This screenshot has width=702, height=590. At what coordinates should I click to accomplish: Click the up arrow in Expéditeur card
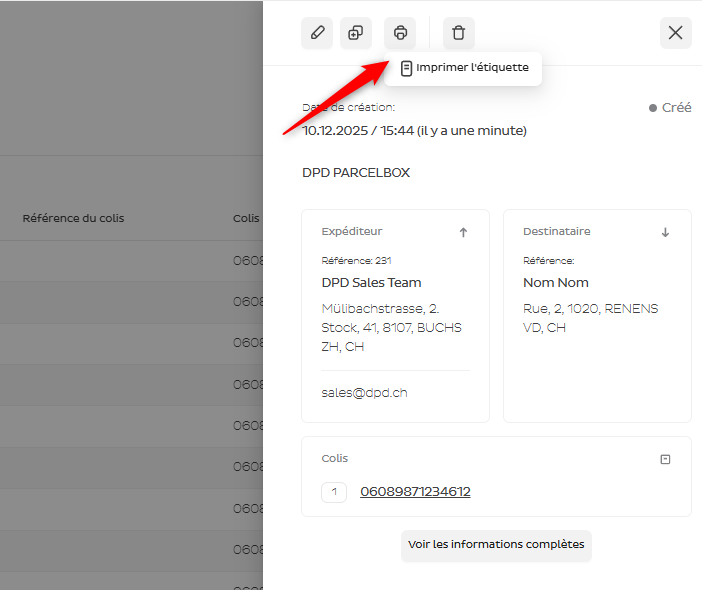pyautogui.click(x=463, y=232)
